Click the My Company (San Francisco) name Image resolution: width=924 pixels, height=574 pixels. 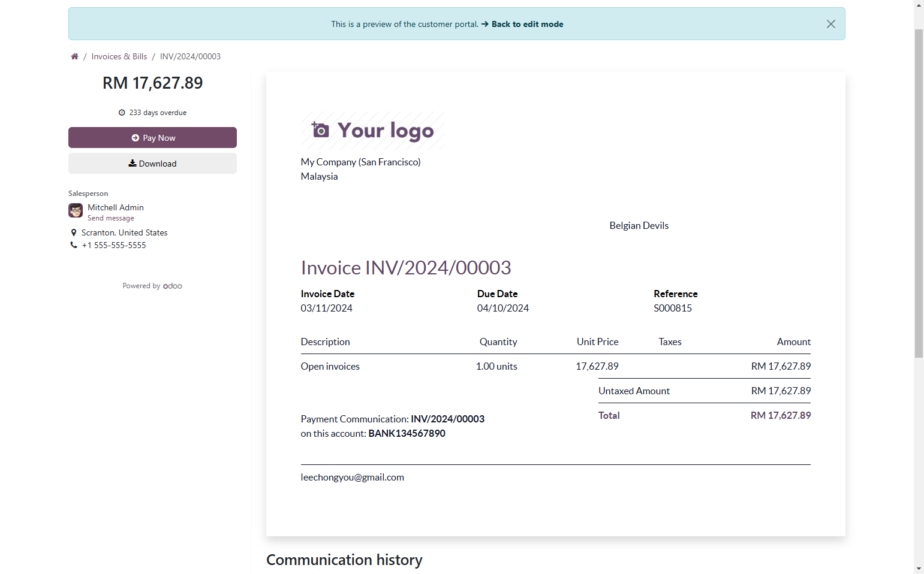[x=361, y=162]
